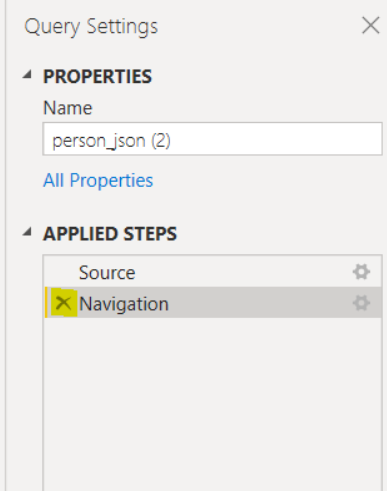Select the Navigation applied step
Viewport: 387px width, 491px height.
[213, 303]
